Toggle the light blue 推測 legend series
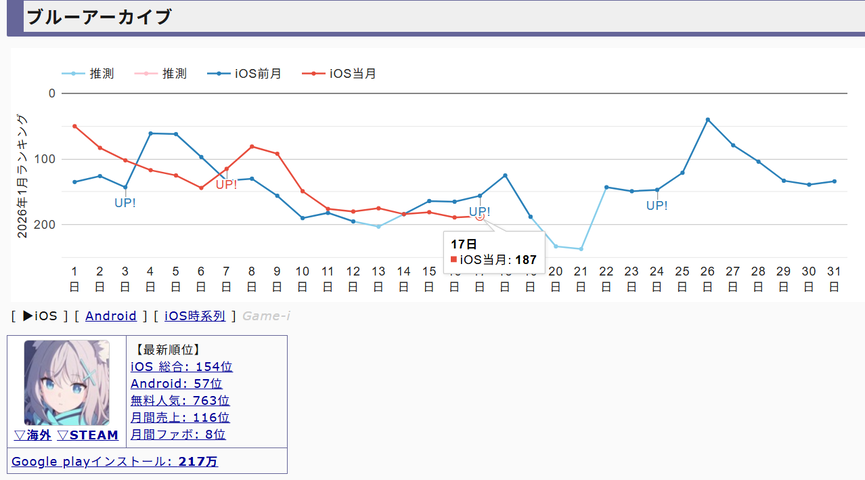 point(88,73)
